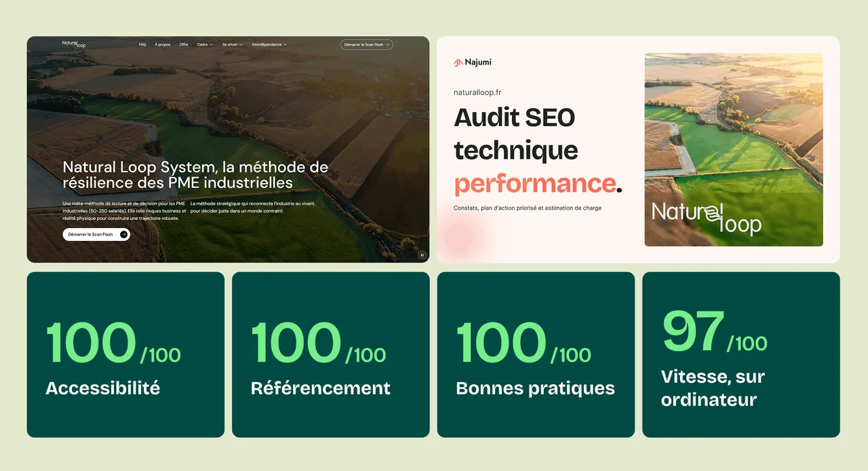868x471 pixels.
Task: Go to the À propos page
Action: tap(163, 45)
